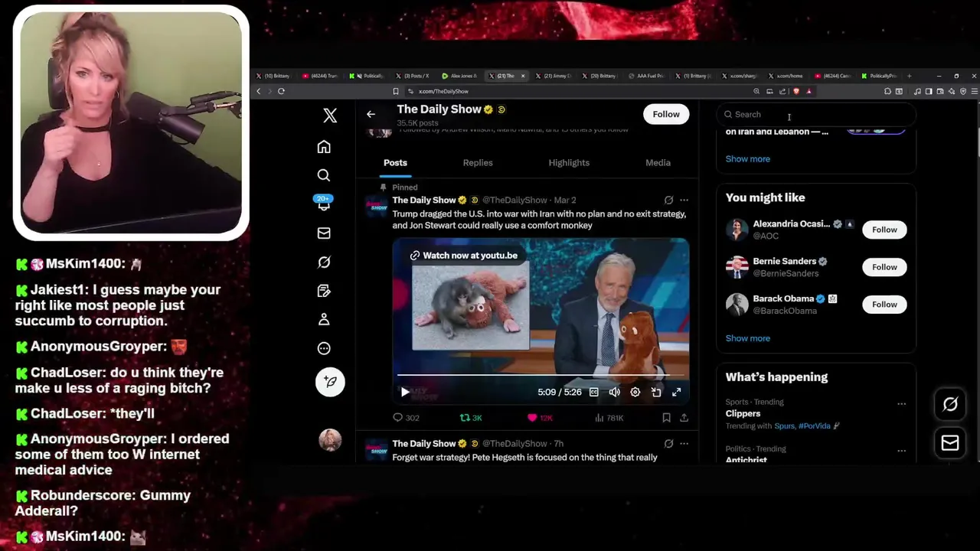Open Notifications bell with 20+ badge
This screenshot has width=980, height=551.
[x=324, y=204]
